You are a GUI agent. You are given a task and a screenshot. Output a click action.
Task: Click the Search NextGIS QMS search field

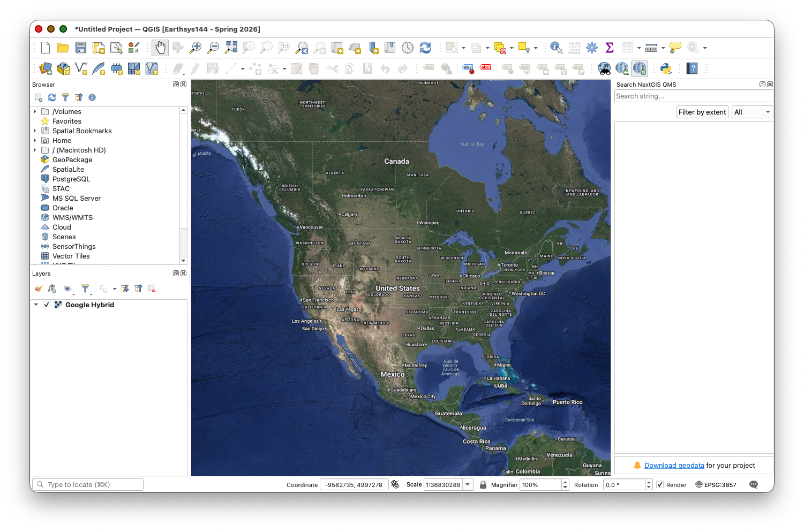pyautogui.click(x=693, y=96)
